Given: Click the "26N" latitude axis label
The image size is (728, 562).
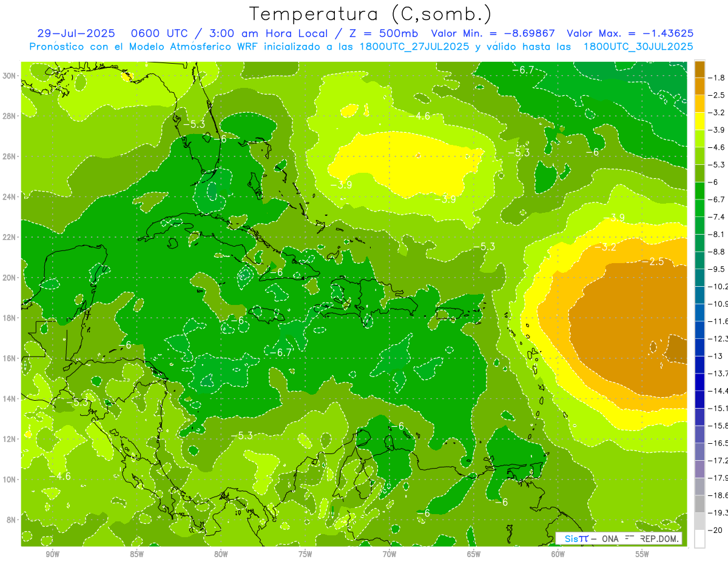Looking at the screenshot, I should click(x=10, y=156).
